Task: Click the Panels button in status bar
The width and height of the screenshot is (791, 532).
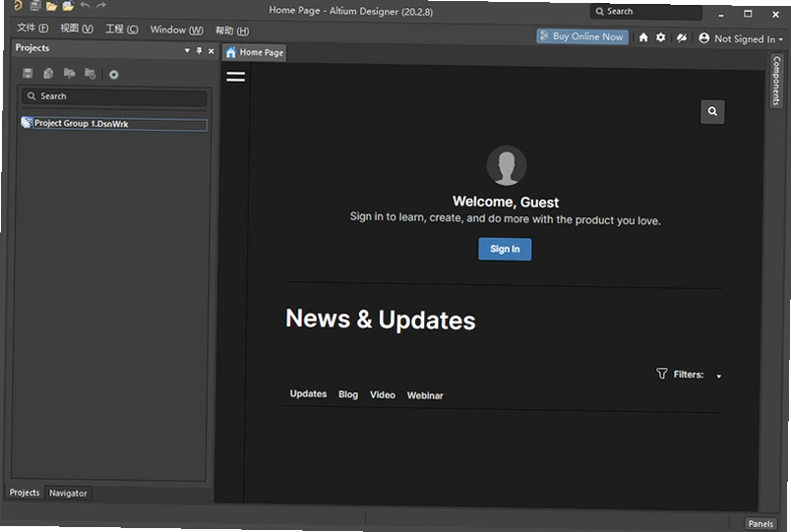Action: [x=761, y=523]
